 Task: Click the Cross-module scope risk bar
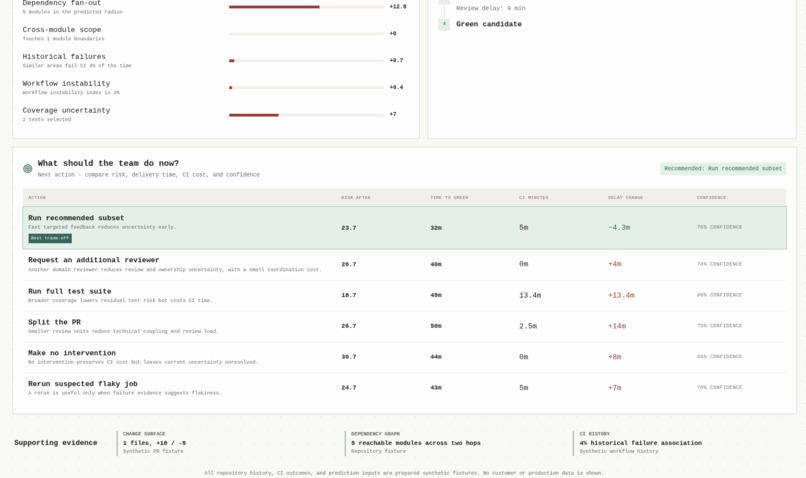pyautogui.click(x=306, y=34)
